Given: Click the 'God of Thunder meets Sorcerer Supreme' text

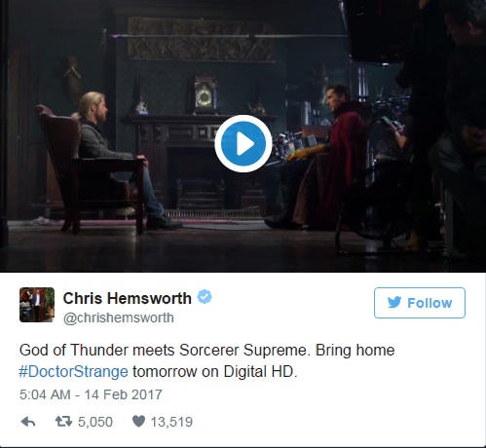Looking at the screenshot, I should pyautogui.click(x=163, y=351).
